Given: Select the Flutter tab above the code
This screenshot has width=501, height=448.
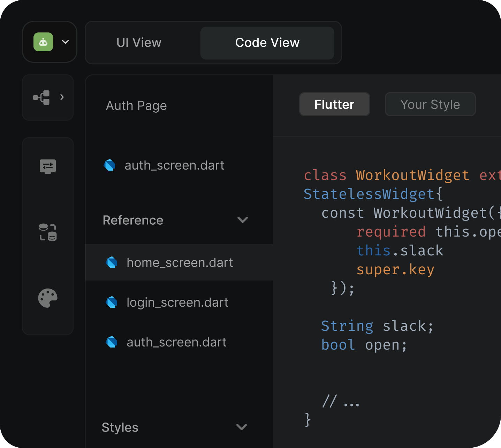Looking at the screenshot, I should 334,104.
